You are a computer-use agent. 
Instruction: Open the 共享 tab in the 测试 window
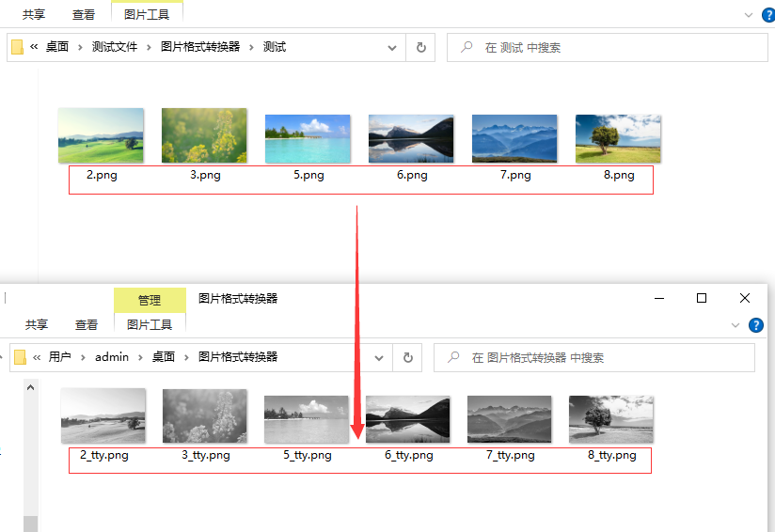(34, 15)
